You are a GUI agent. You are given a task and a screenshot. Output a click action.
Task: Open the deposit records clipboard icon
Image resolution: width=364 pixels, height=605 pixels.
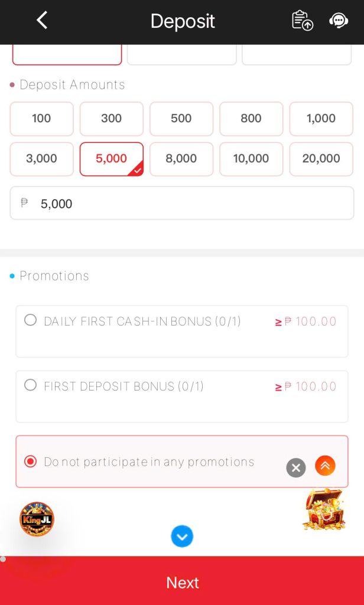(302, 20)
